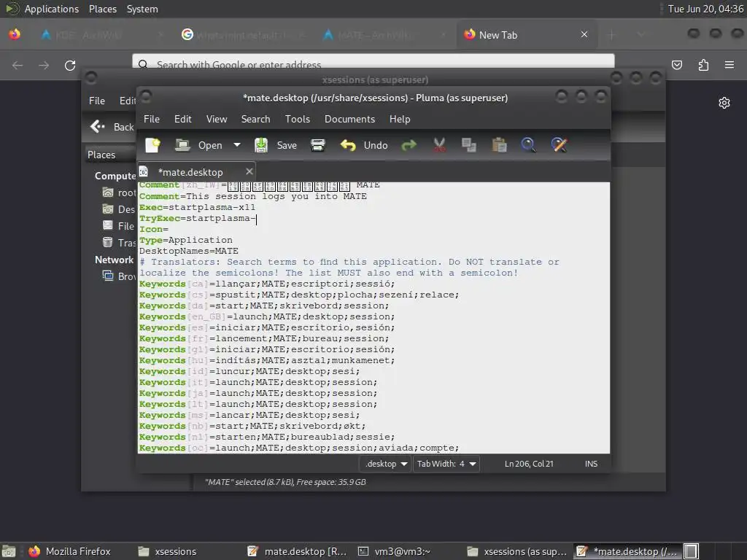Open Pluma Help menu

coord(400,119)
